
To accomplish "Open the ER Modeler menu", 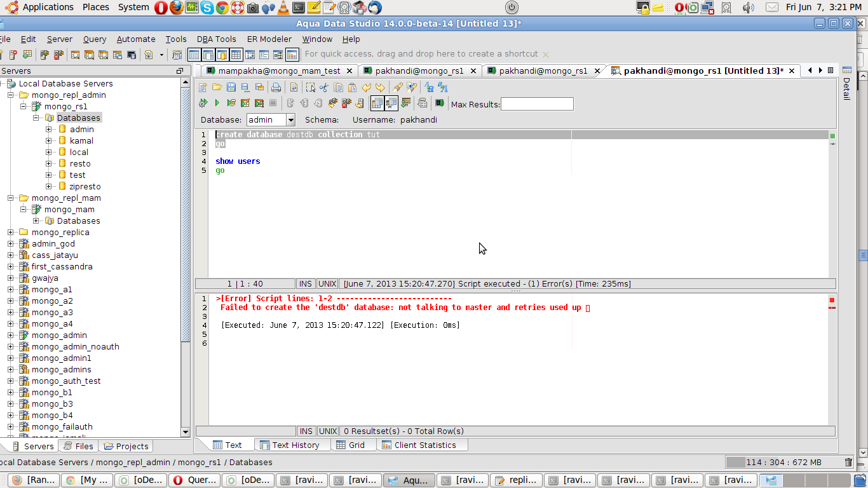I will tap(269, 39).
